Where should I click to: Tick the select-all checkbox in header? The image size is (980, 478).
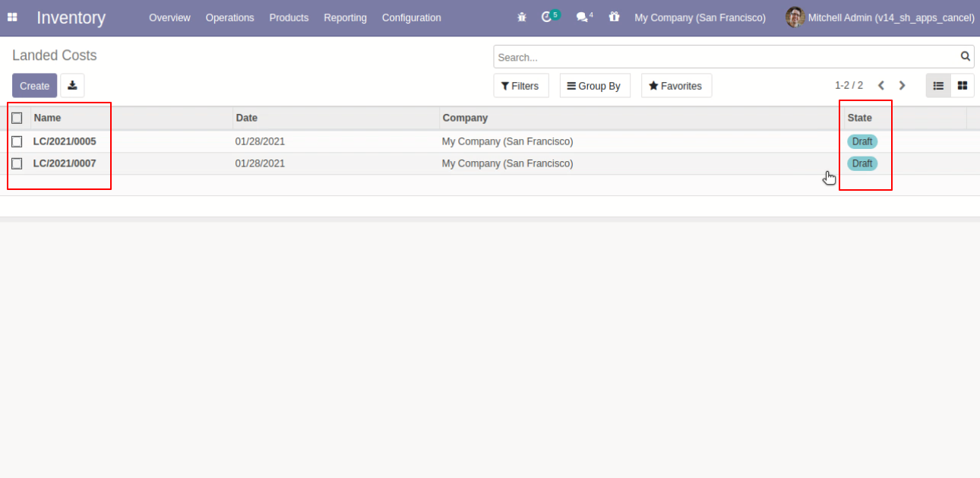click(x=17, y=118)
